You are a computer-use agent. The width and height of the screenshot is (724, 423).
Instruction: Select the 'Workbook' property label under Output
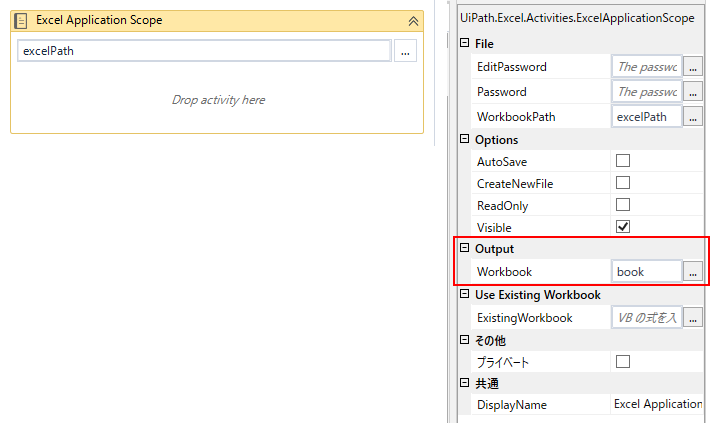coord(504,272)
